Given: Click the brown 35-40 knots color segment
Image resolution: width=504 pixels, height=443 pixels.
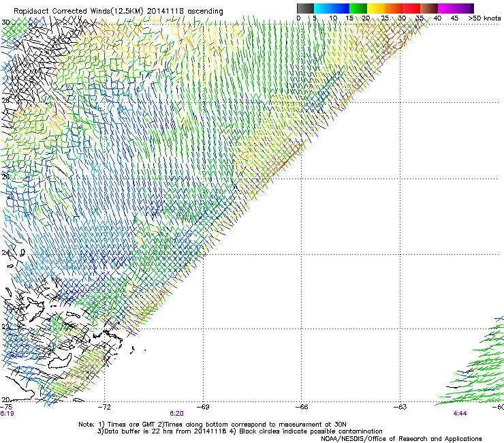Looking at the screenshot, I should coord(429,8).
